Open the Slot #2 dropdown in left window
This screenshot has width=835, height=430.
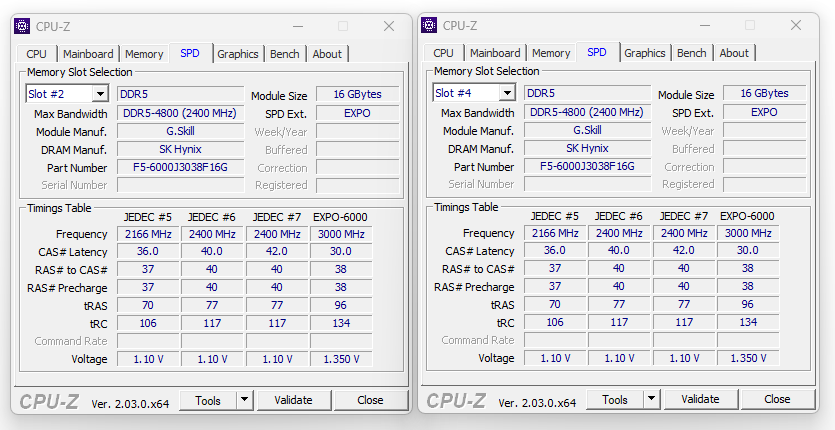(x=100, y=94)
